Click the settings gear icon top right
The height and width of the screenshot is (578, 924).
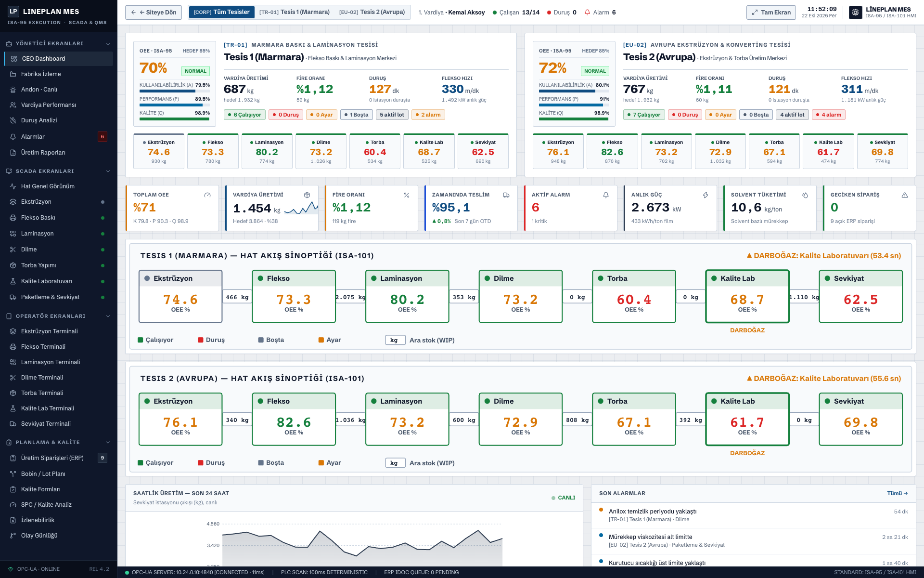coord(855,13)
